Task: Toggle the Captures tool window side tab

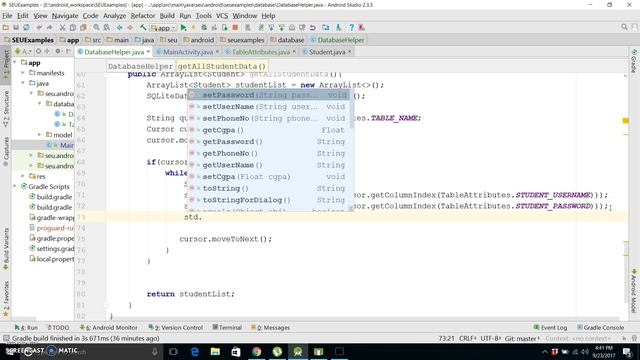Action: point(6,151)
